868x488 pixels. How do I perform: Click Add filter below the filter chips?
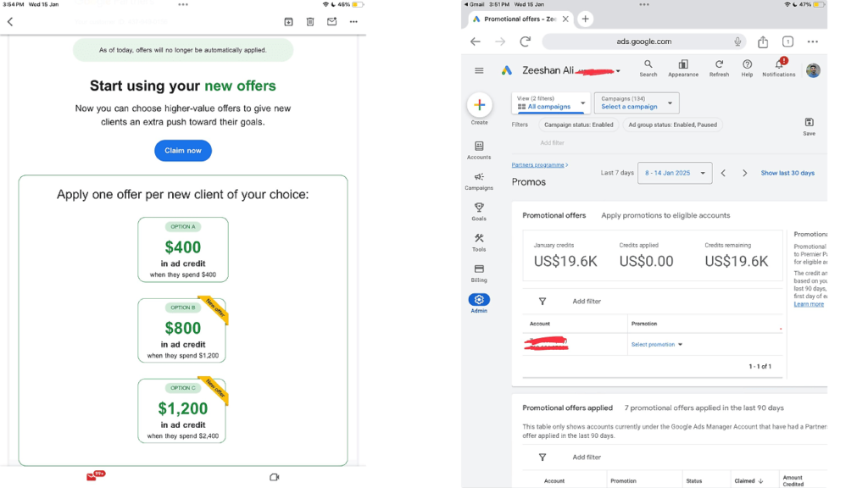pos(552,142)
